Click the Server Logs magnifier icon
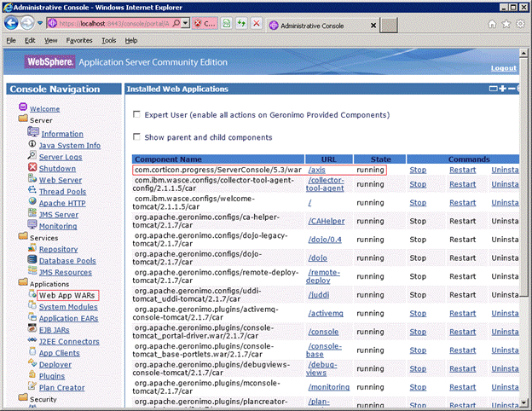 coord(32,155)
